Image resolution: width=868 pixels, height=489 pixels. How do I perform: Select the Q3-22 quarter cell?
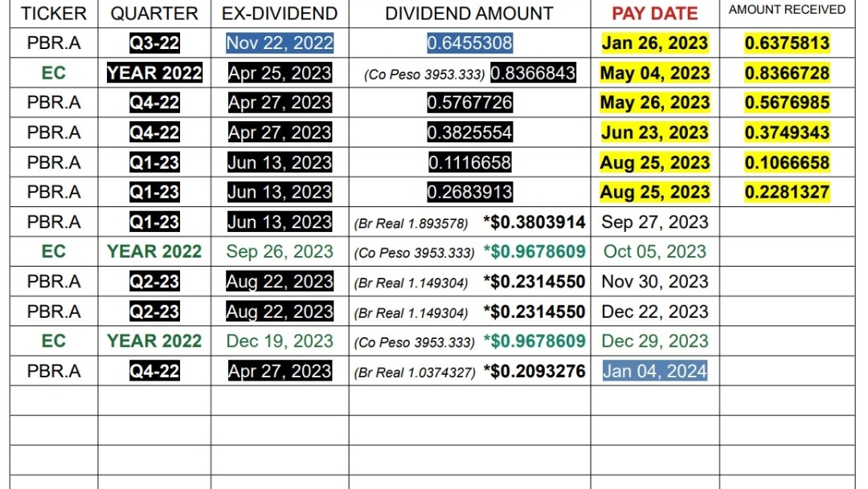point(154,43)
